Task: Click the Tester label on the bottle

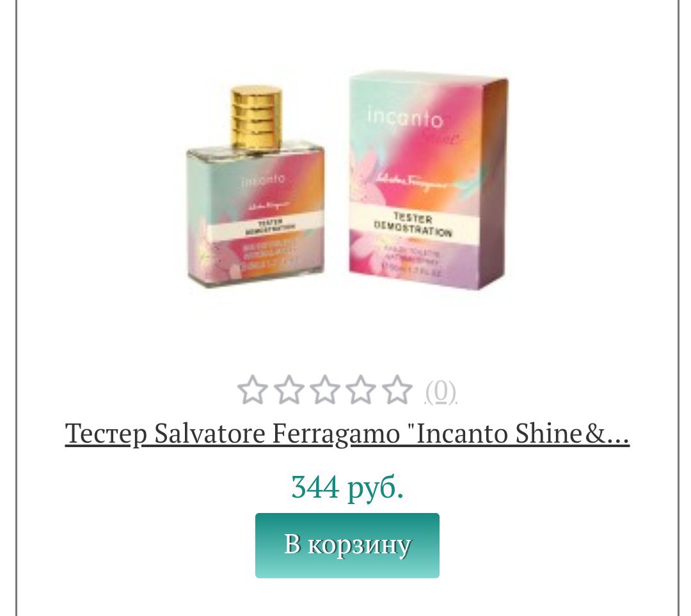Action: pos(271,226)
